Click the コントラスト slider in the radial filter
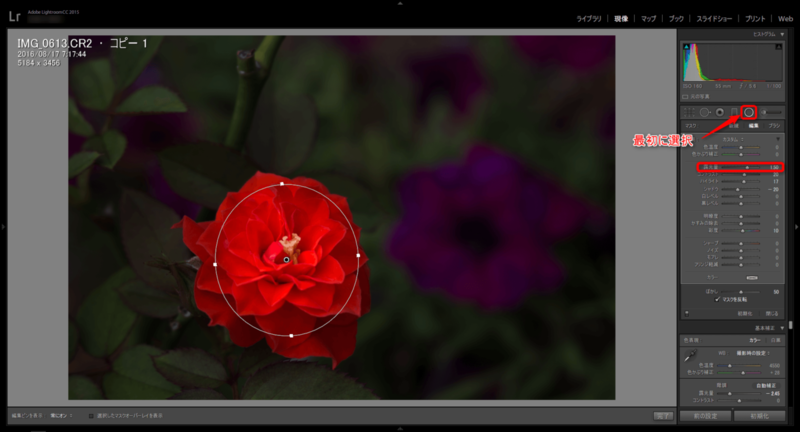The image size is (800, 432). coord(741,174)
